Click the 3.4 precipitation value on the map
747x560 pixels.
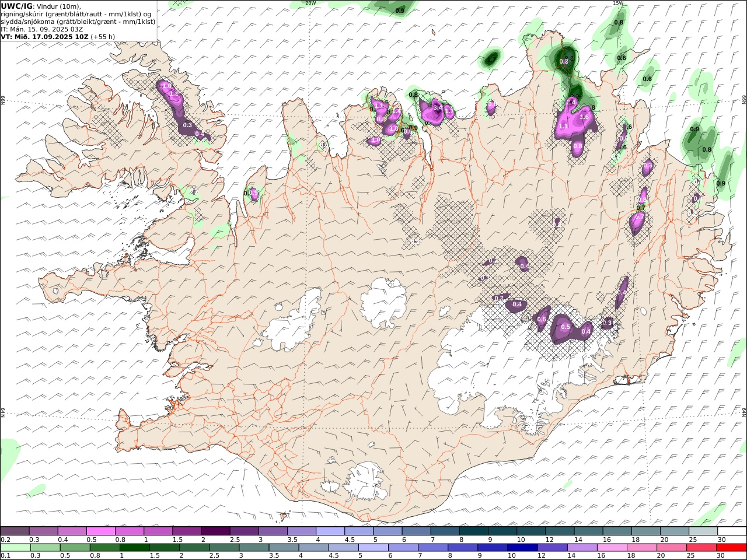tap(438, 107)
